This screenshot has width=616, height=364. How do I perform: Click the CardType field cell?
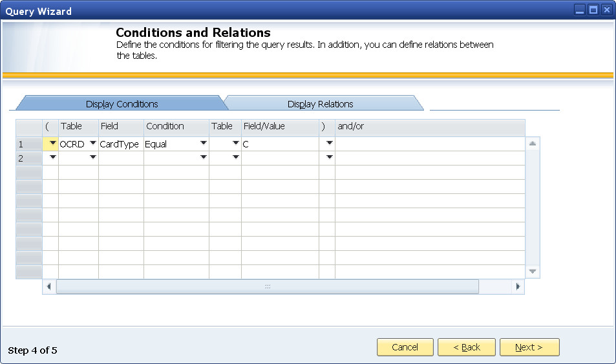[x=120, y=144]
